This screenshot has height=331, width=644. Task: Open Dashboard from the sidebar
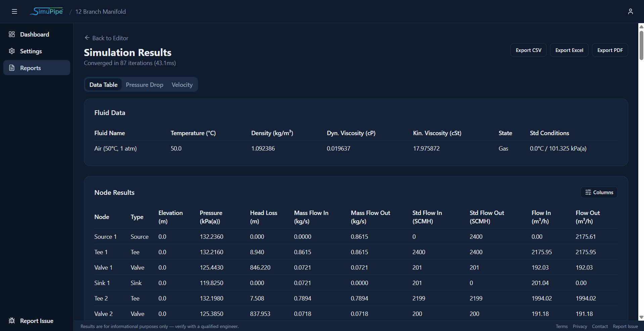tap(37, 34)
